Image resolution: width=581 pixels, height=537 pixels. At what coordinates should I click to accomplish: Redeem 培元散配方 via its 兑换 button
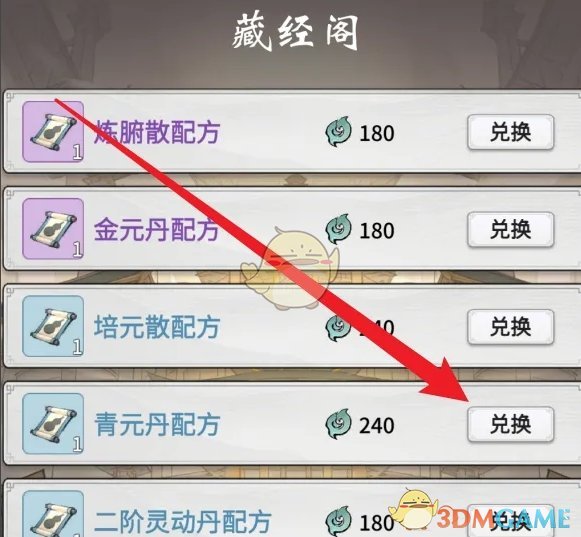pyautogui.click(x=511, y=327)
